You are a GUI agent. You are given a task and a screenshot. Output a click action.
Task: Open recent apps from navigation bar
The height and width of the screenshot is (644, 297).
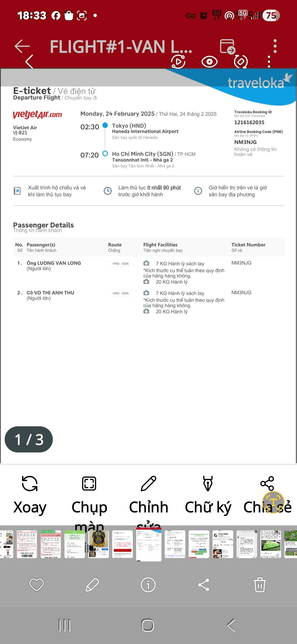pos(65,625)
